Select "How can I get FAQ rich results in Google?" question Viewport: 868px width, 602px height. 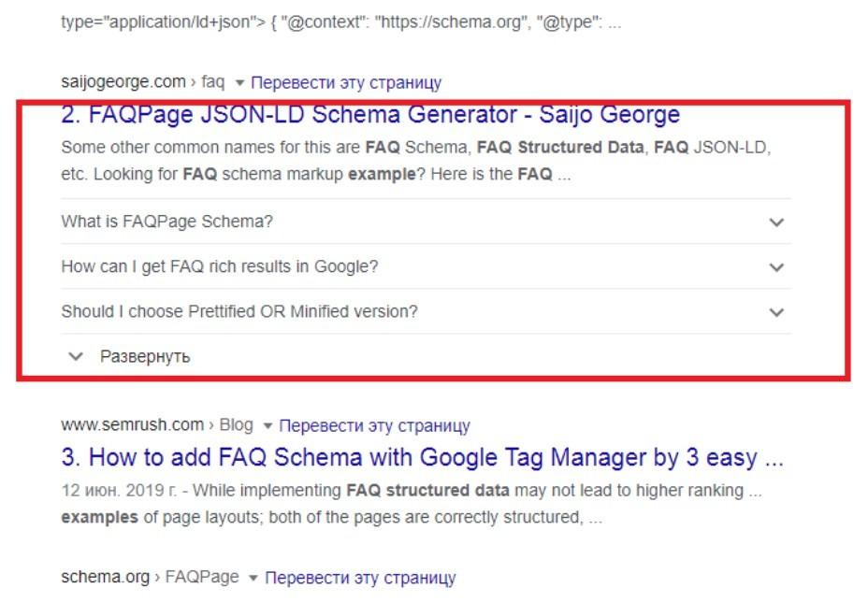[x=220, y=267]
